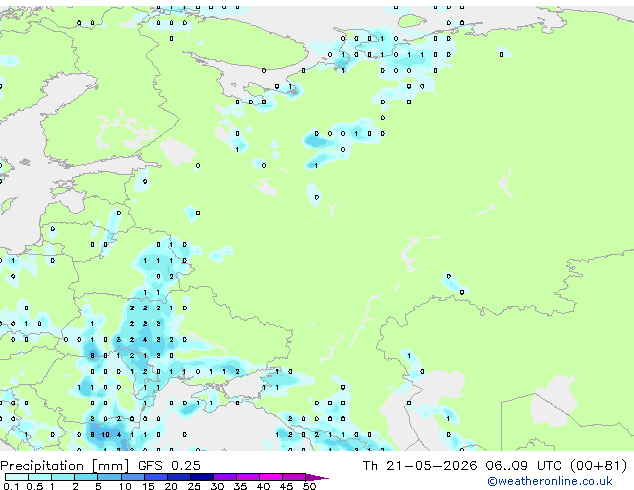Click the '20' legend scale value

pos(171,486)
